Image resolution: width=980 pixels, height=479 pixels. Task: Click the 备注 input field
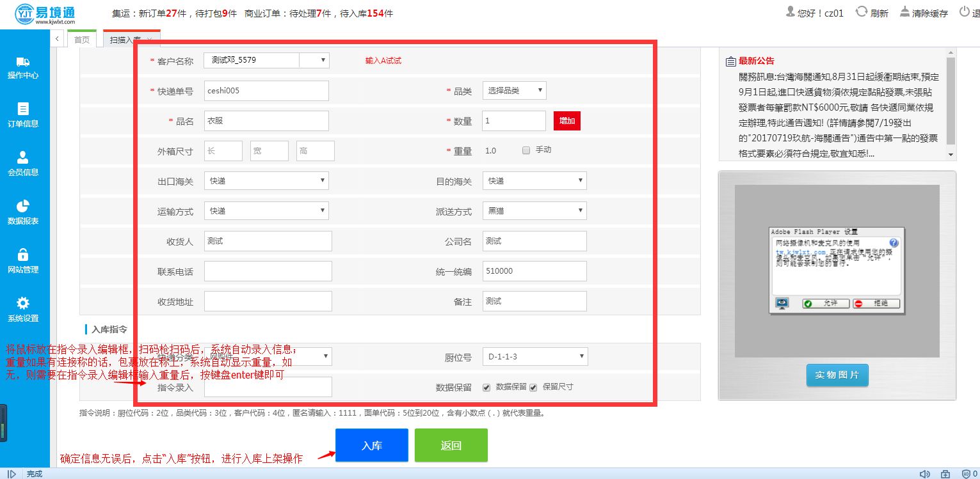(x=534, y=301)
